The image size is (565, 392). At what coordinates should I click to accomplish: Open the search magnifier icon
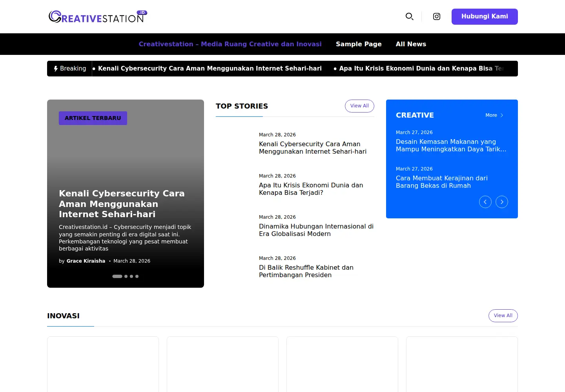409,16
